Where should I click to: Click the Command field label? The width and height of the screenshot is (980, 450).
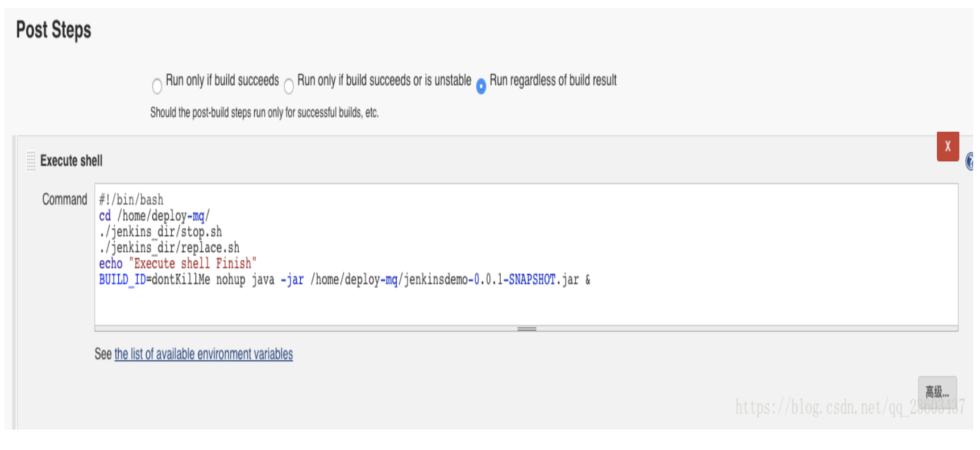click(65, 199)
